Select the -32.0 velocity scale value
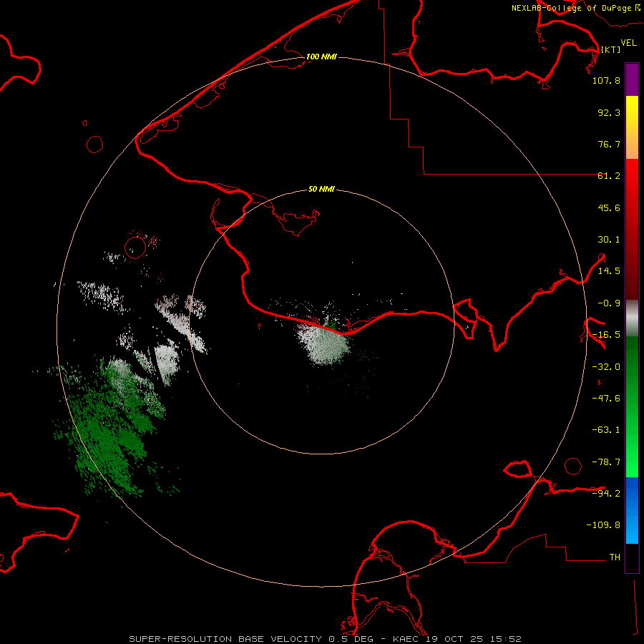Image resolution: width=644 pixels, height=644 pixels. click(606, 367)
